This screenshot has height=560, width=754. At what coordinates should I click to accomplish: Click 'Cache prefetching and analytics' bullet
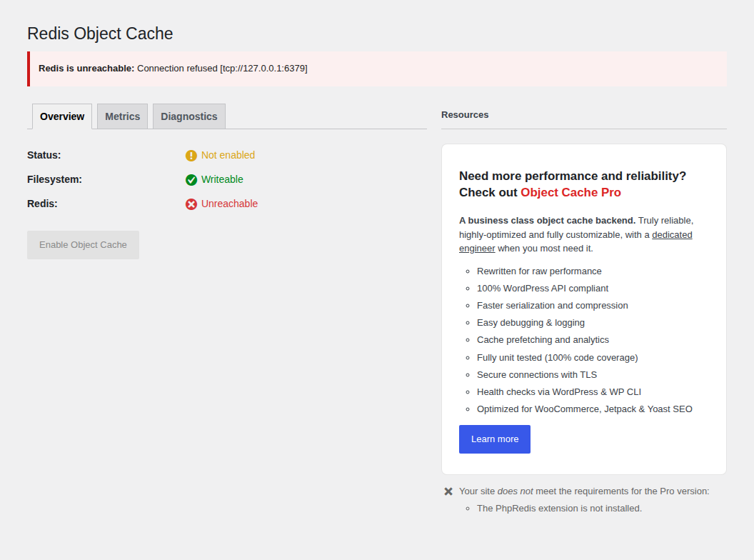click(x=543, y=340)
